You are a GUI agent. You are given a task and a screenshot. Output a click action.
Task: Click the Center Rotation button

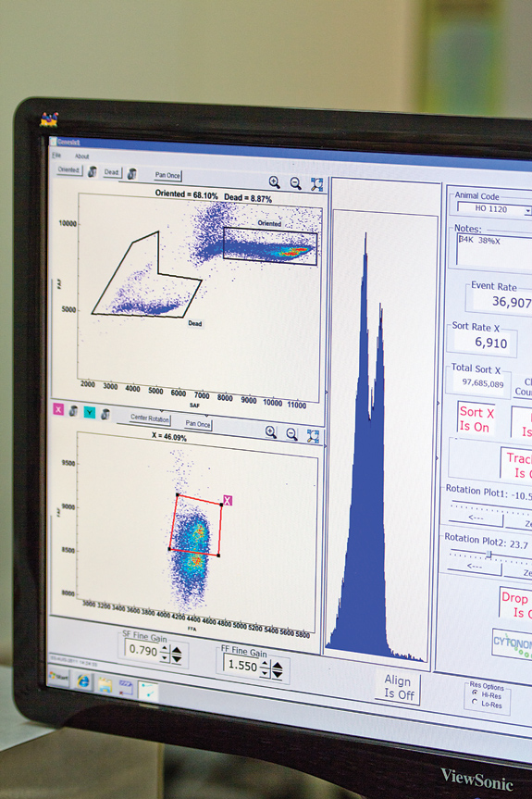pos(149,418)
